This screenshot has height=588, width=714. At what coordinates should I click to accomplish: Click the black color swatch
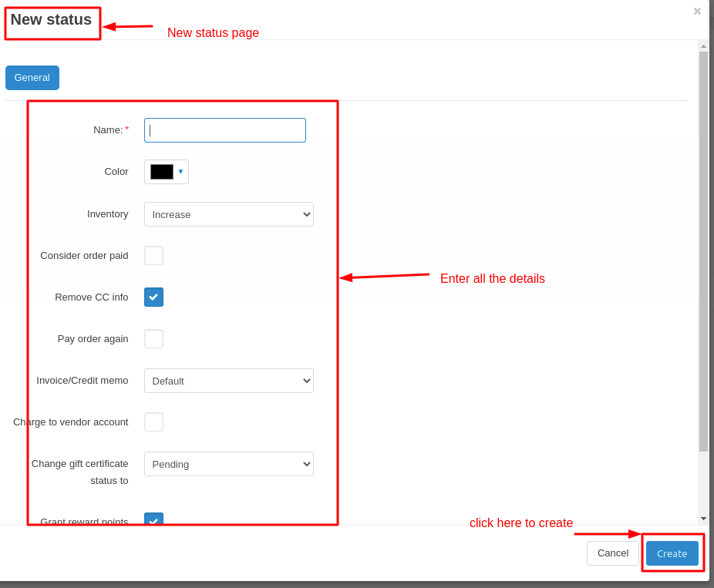click(162, 172)
